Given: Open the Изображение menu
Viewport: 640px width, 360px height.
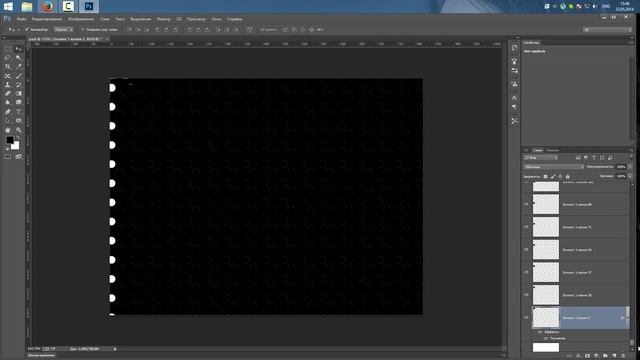Looking at the screenshot, I should tap(81, 19).
